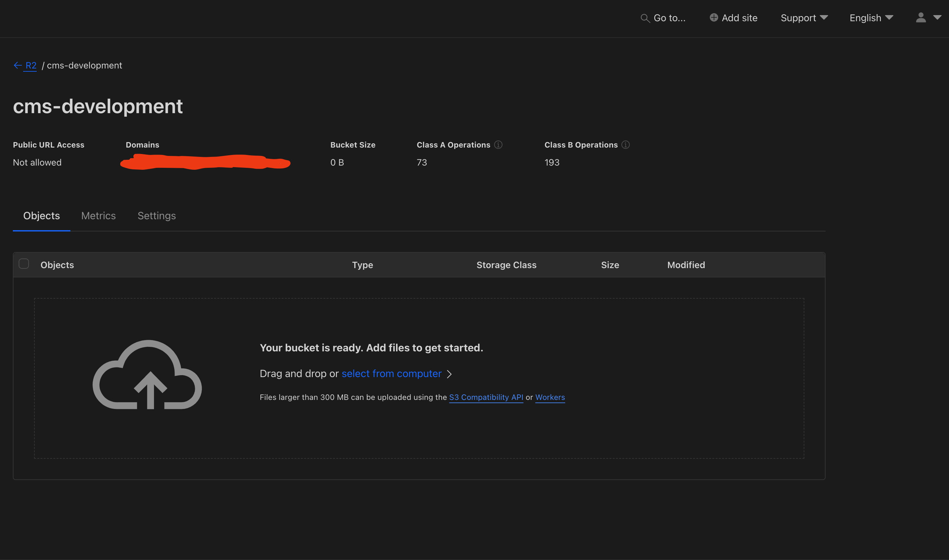This screenshot has height=560, width=949.
Task: Click the select from computer link
Action: pyautogui.click(x=391, y=373)
